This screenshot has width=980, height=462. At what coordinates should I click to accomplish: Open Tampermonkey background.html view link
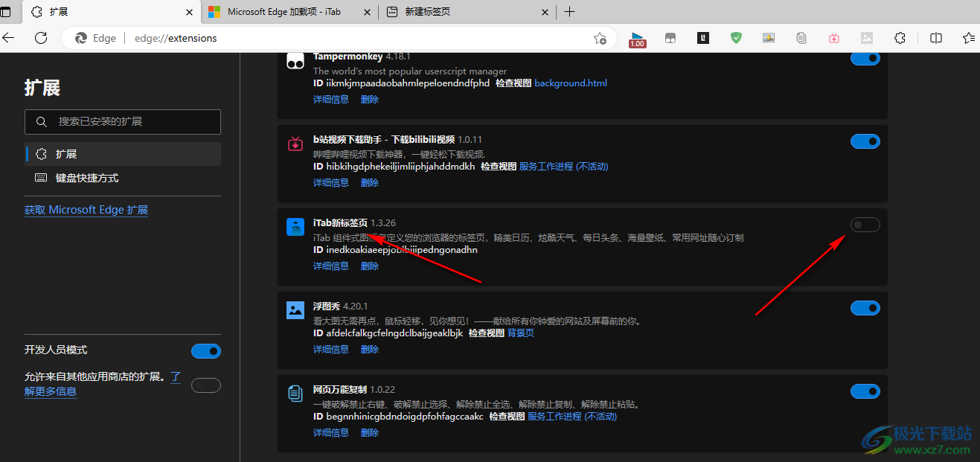click(x=571, y=83)
